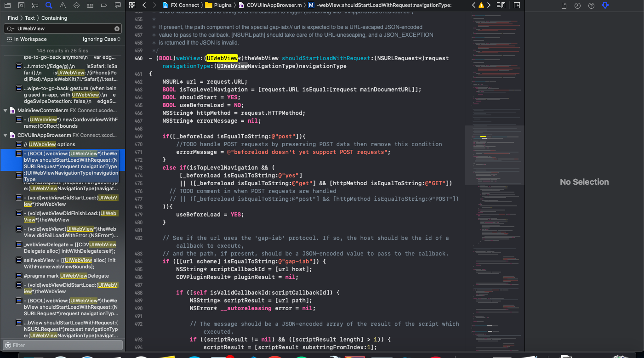644x358 pixels.
Task: Open the Quick Help inspector question mark
Action: coord(591,5)
